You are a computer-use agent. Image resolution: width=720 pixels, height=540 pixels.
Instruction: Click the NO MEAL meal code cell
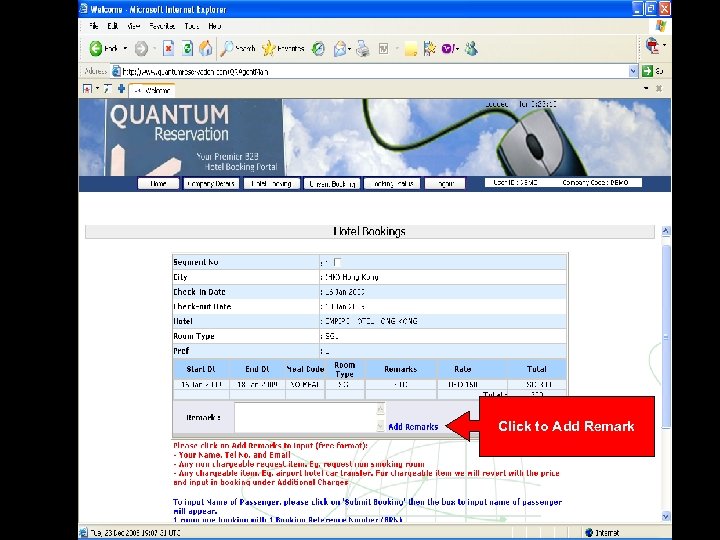click(305, 384)
